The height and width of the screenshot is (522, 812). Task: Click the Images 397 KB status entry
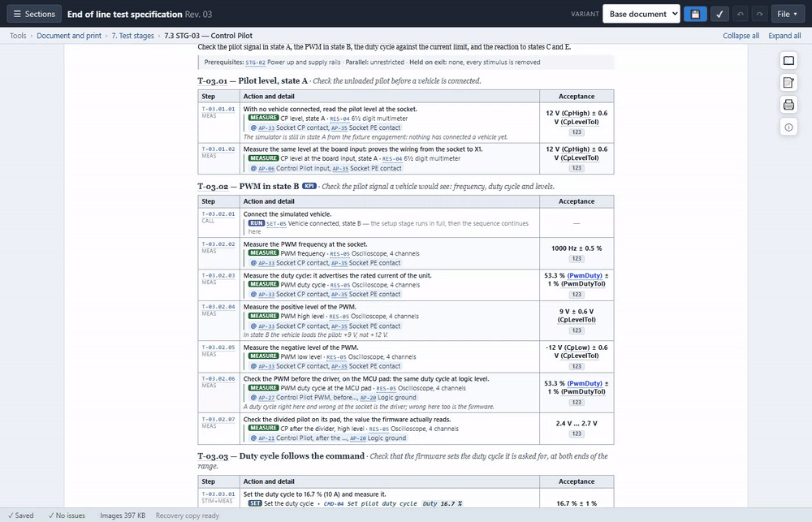pyautogui.click(x=123, y=516)
